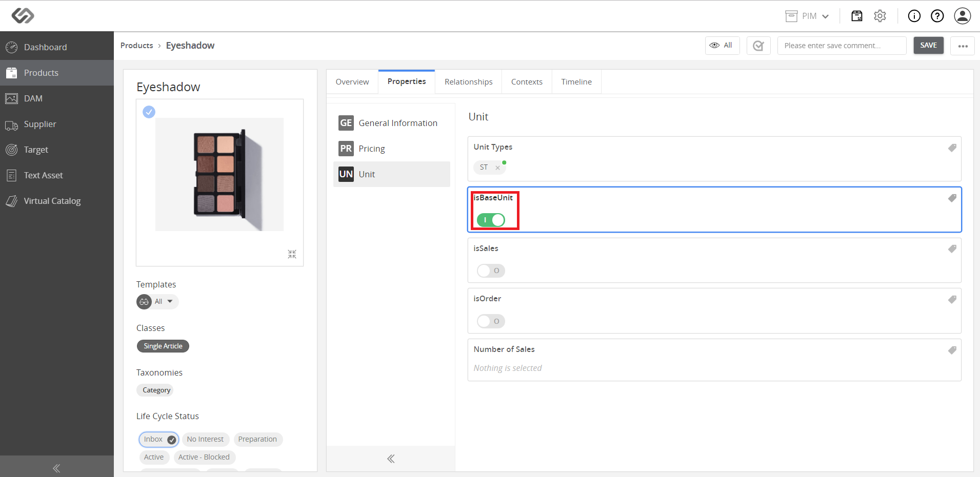Open the Timeline tab
The height and width of the screenshot is (477, 980).
pos(576,82)
